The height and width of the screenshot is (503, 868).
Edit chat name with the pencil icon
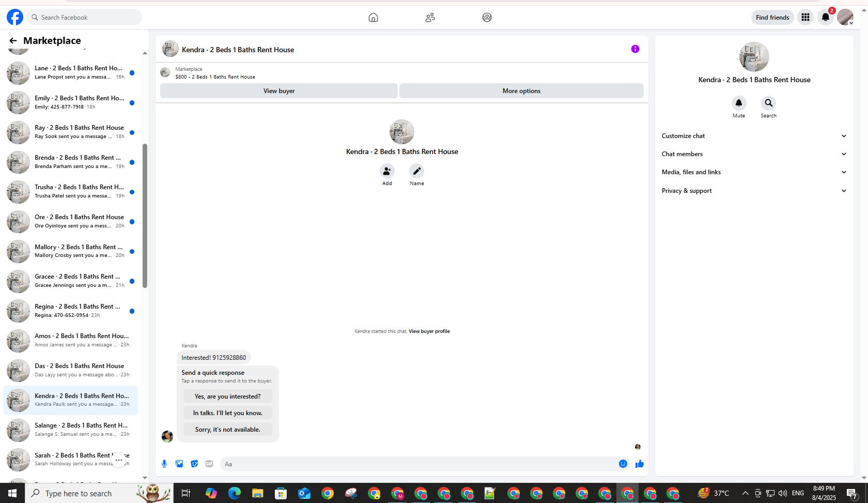tap(417, 171)
